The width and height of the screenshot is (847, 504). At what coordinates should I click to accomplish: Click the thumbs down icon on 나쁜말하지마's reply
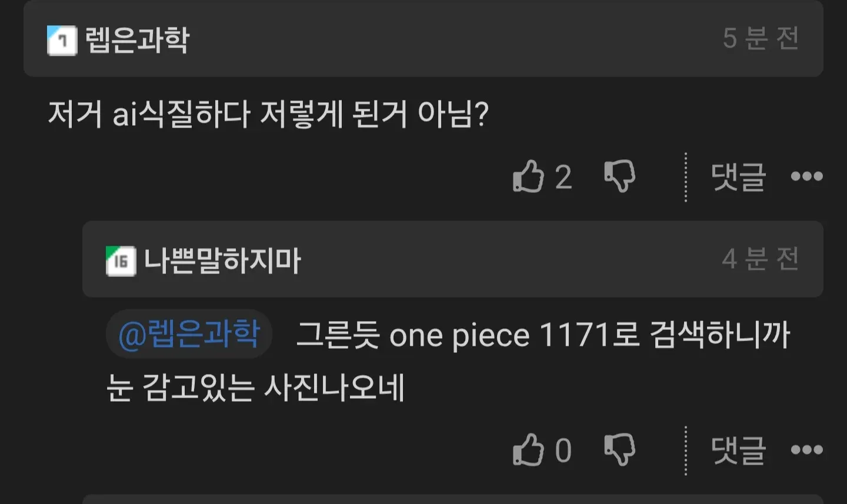[x=619, y=448]
